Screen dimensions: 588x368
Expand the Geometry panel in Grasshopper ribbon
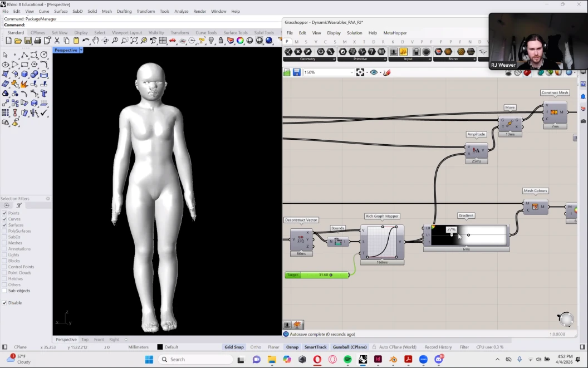(x=334, y=59)
